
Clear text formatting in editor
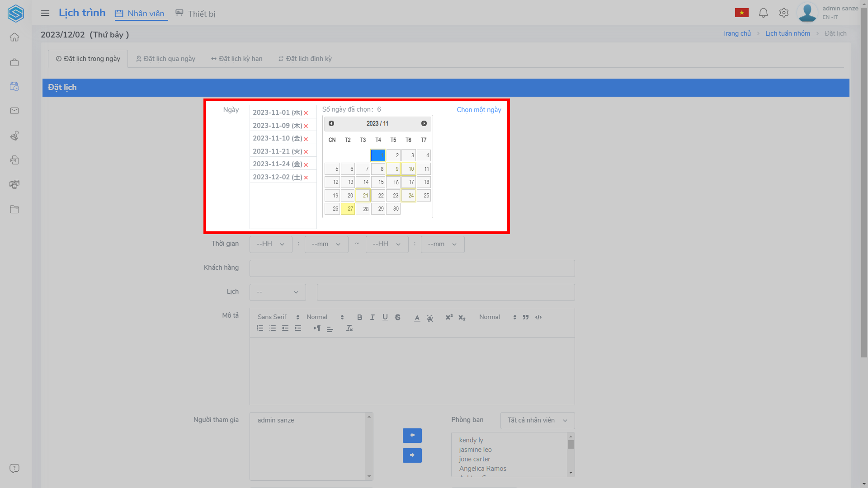point(349,328)
